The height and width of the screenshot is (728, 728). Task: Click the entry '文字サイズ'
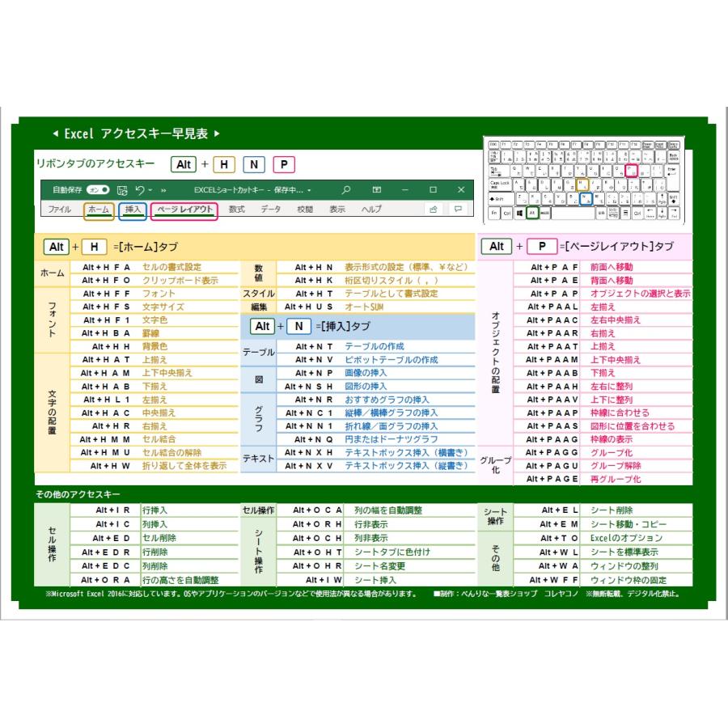pos(163,307)
